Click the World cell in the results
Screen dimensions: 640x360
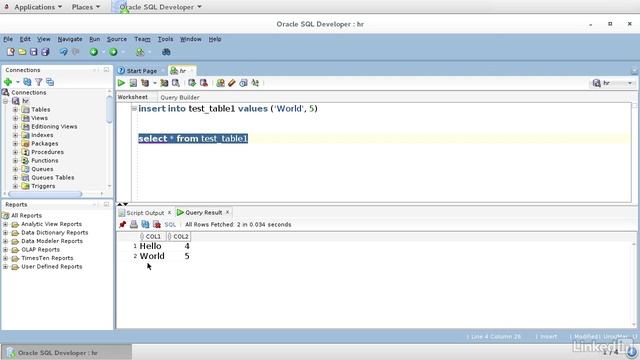click(x=152, y=256)
